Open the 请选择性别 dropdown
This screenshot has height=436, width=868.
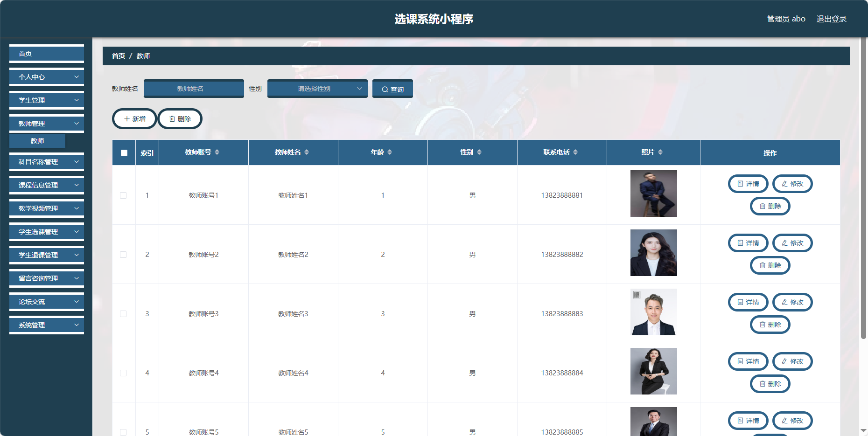(x=317, y=89)
